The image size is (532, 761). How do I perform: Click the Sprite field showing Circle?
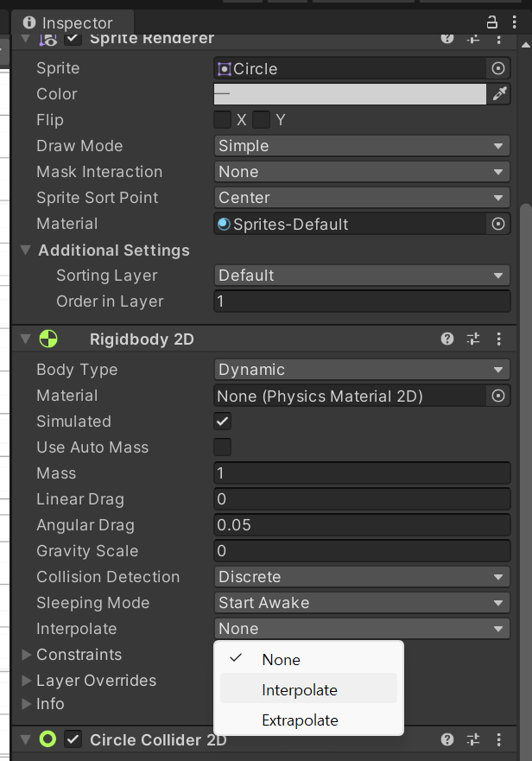coord(350,68)
